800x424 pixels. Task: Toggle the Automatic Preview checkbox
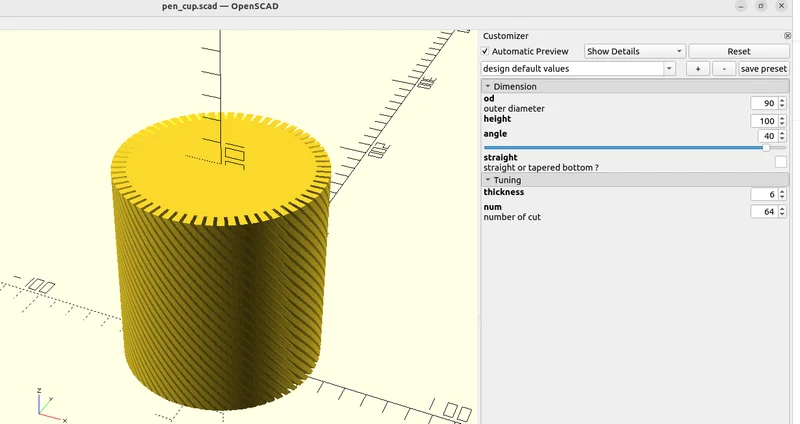(x=485, y=52)
